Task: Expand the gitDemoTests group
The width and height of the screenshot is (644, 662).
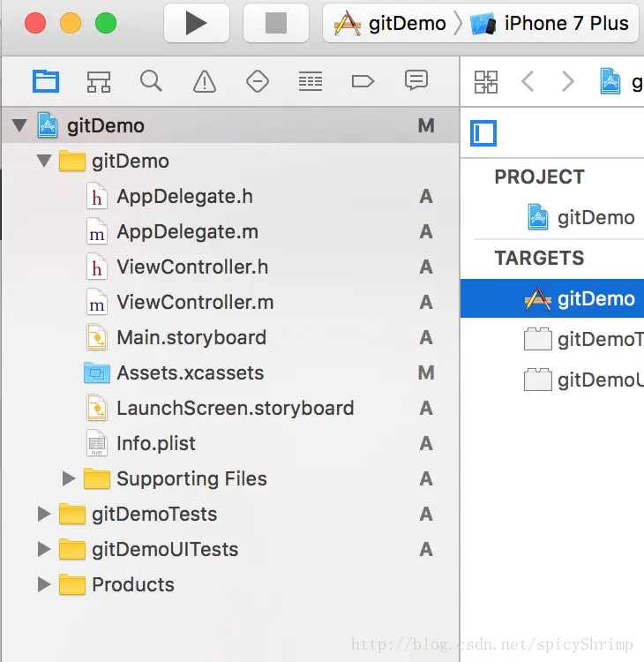Action: pos(44,514)
